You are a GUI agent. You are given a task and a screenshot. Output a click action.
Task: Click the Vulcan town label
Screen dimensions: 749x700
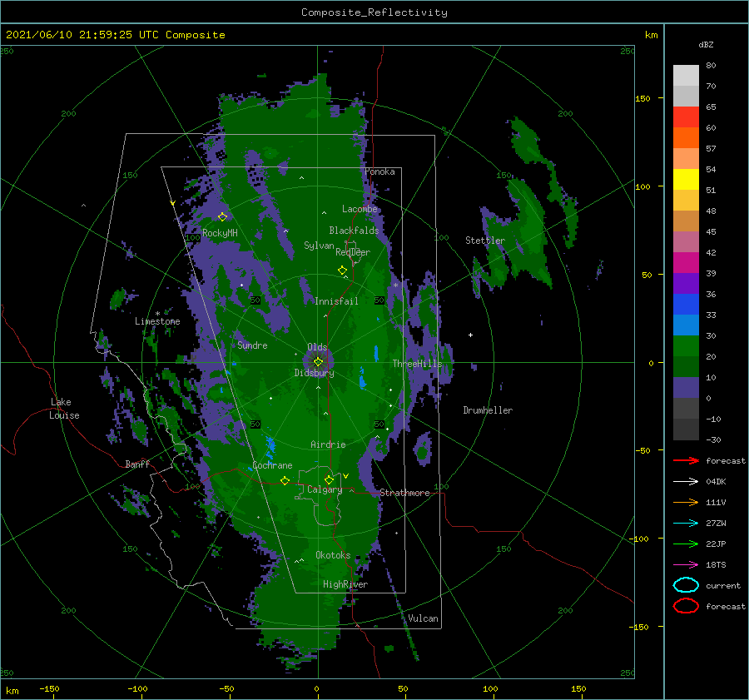pyautogui.click(x=423, y=618)
